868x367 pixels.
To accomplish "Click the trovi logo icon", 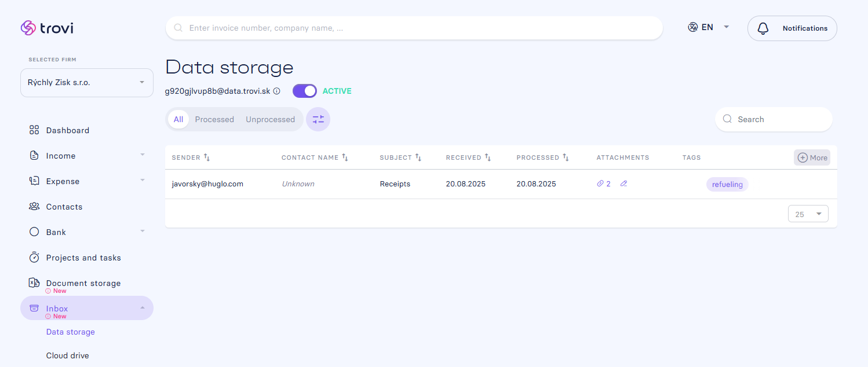I will pyautogui.click(x=28, y=28).
